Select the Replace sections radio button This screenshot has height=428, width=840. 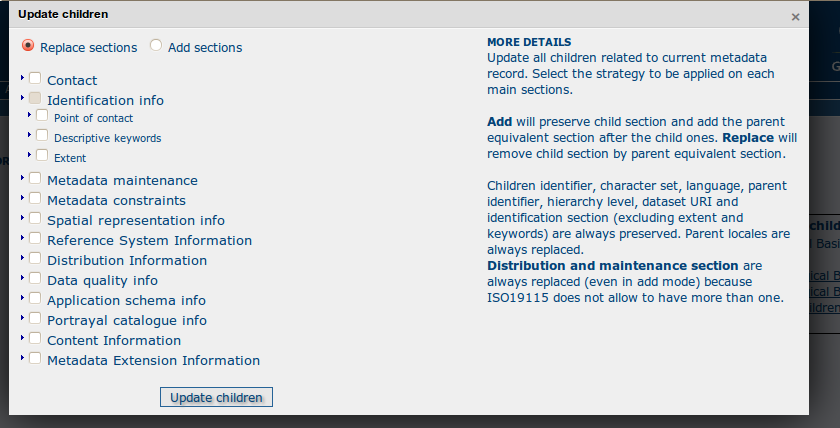(x=28, y=46)
